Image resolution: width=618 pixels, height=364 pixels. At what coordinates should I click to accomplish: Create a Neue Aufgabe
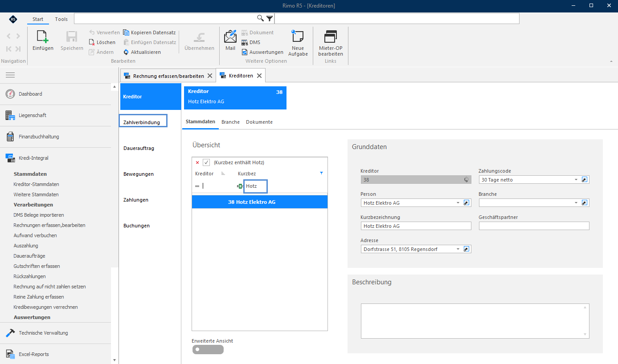point(298,43)
